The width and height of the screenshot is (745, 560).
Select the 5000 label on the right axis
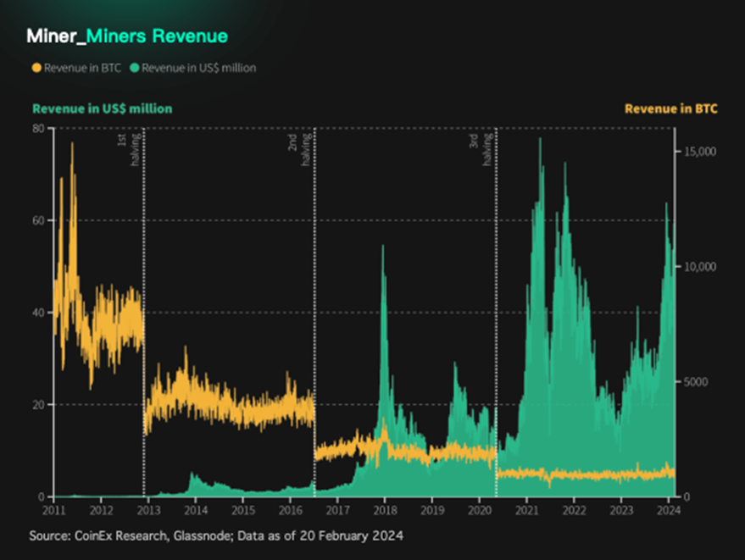pyautogui.click(x=697, y=381)
